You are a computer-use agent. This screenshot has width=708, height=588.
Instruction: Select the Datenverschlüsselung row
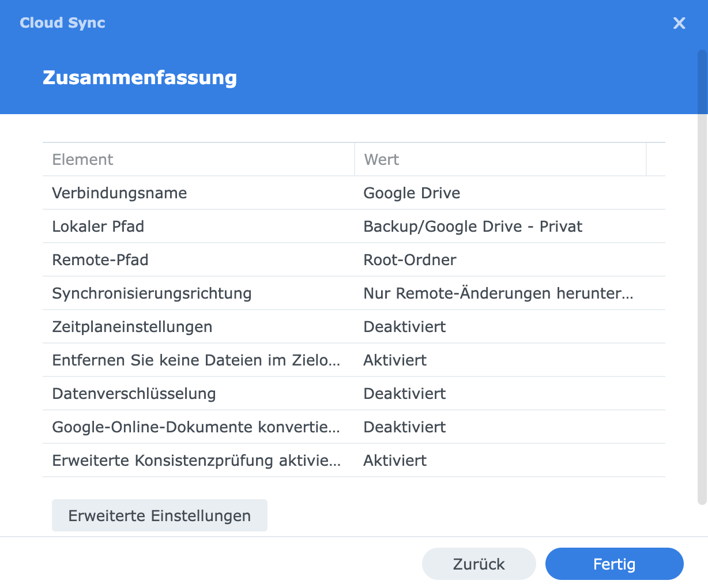pos(134,394)
